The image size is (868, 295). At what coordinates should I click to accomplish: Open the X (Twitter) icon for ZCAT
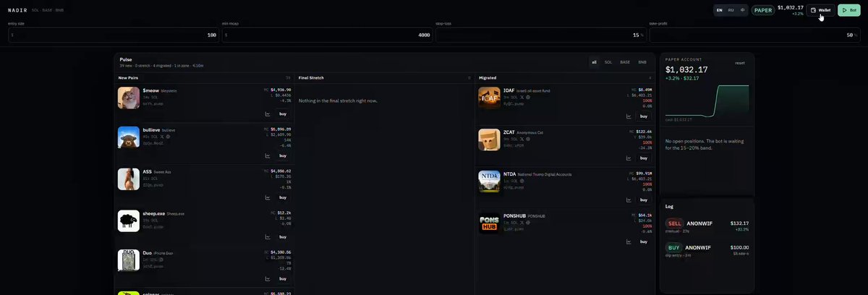[522, 138]
